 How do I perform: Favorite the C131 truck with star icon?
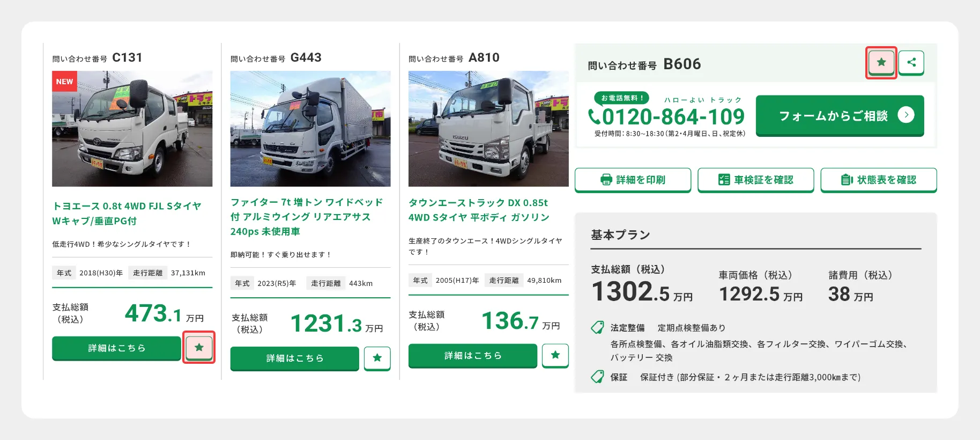pyautogui.click(x=199, y=347)
